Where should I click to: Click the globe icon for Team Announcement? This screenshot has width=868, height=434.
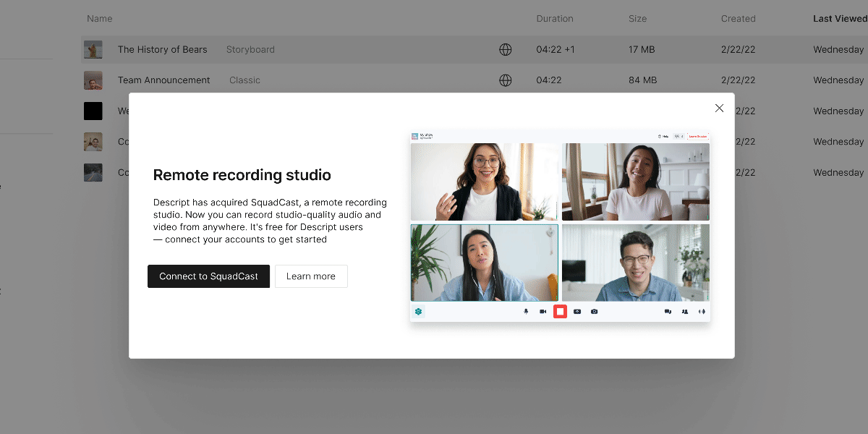[506, 80]
